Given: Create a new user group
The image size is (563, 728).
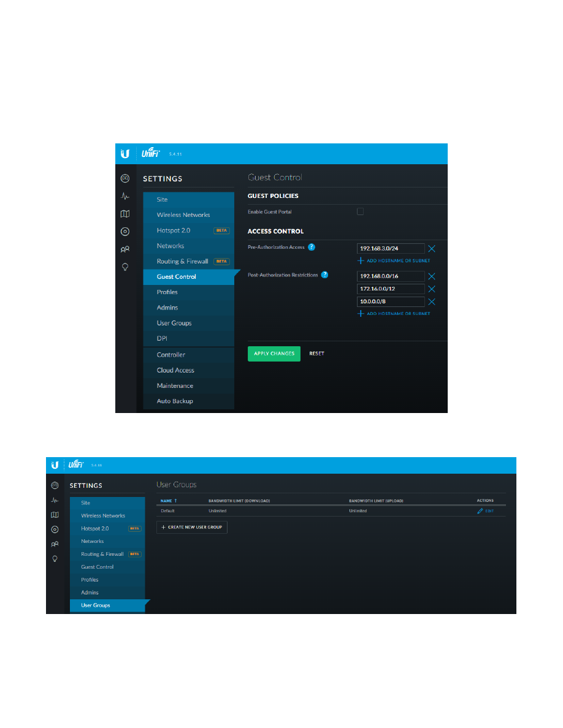Looking at the screenshot, I should coord(192,527).
